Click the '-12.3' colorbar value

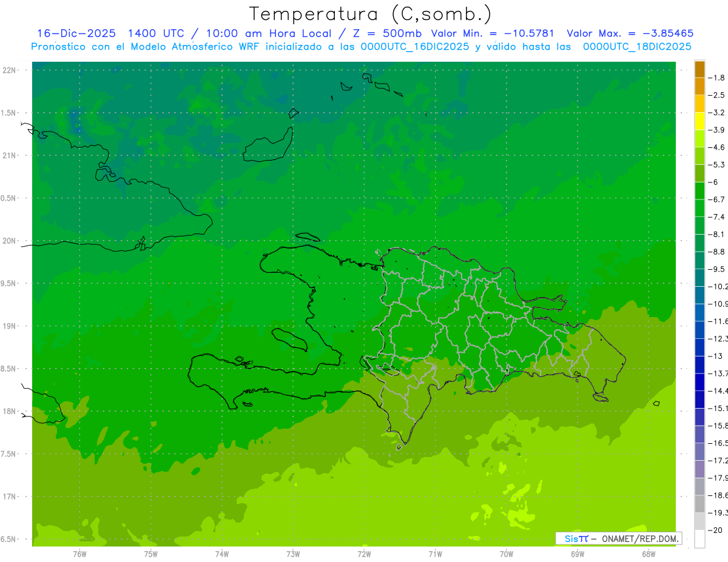718,338
